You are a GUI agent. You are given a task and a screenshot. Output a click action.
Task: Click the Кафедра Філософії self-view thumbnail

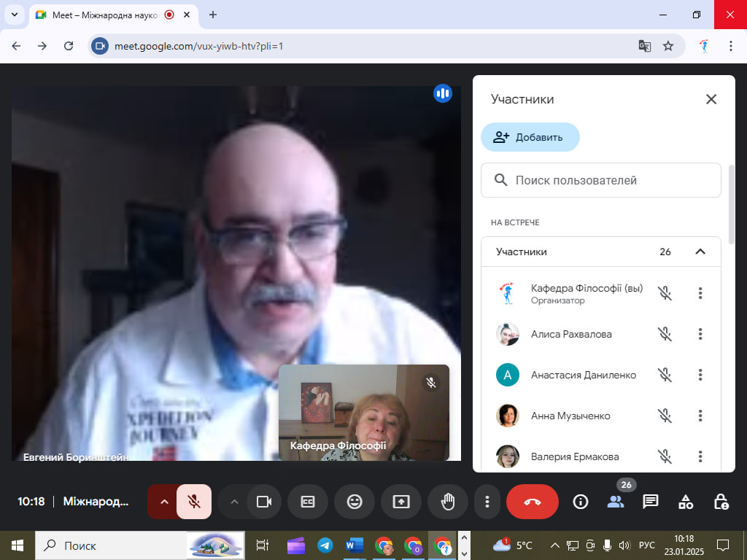pos(364,413)
